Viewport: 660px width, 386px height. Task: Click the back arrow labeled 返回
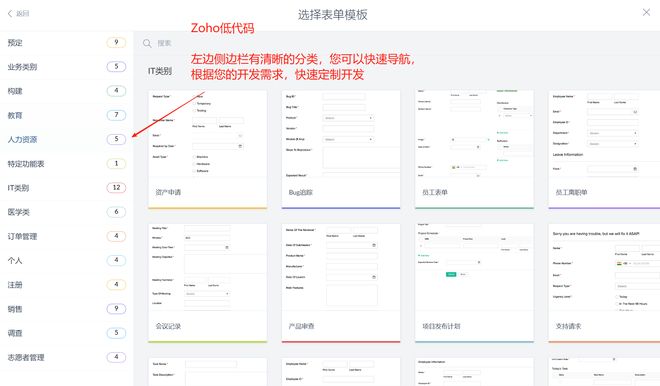coord(18,13)
